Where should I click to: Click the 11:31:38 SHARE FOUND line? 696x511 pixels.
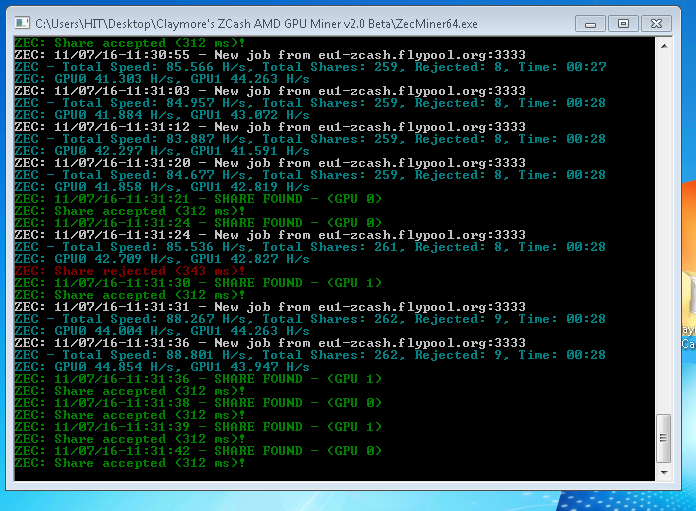[x=198, y=403]
